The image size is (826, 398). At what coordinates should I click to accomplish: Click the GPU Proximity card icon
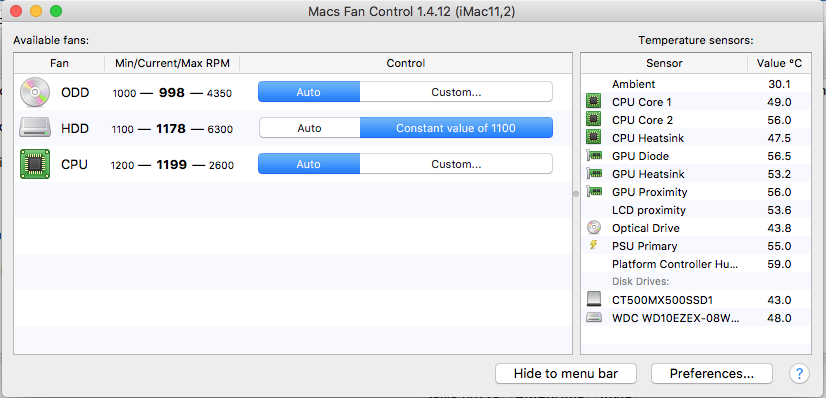594,192
